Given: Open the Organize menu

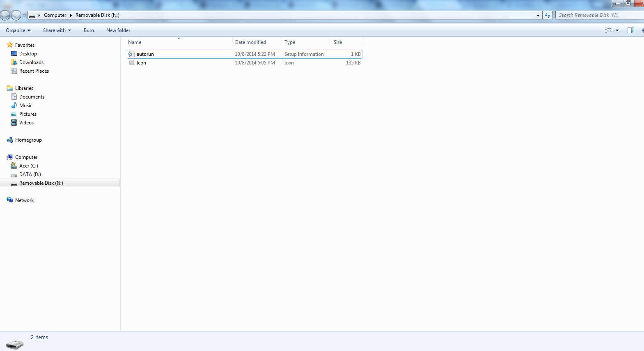Looking at the screenshot, I should pyautogui.click(x=18, y=30).
